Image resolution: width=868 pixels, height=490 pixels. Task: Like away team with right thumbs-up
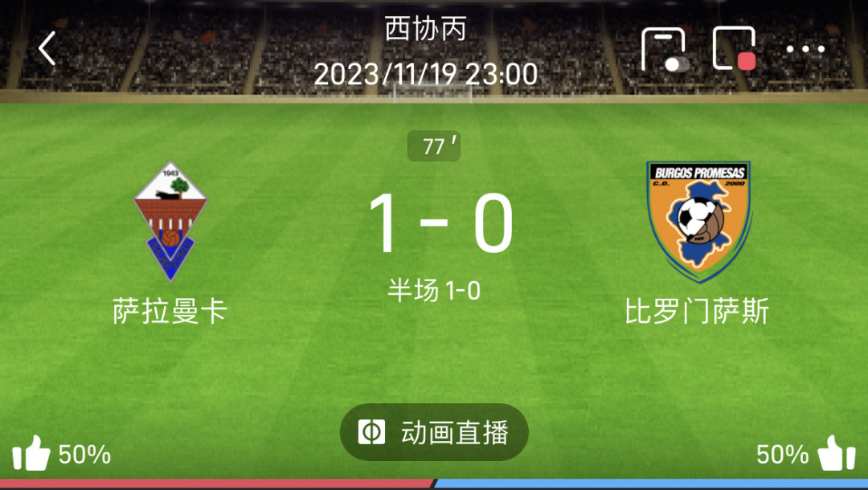click(837, 454)
